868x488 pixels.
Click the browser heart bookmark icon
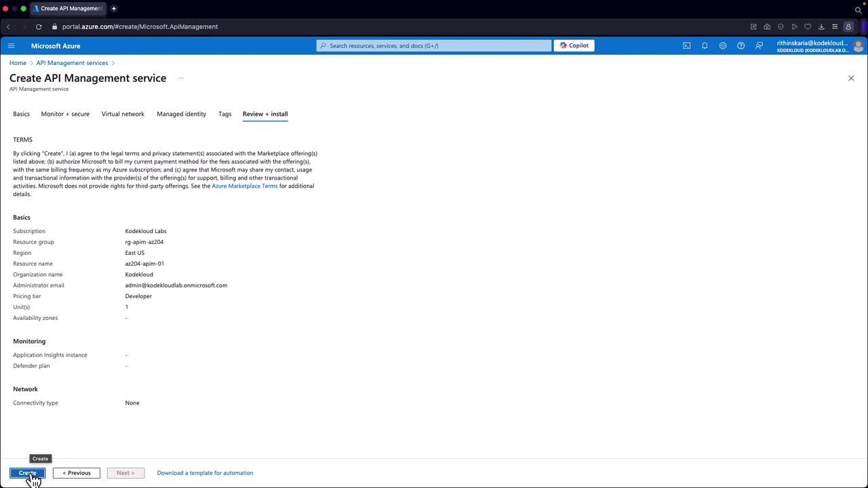click(x=808, y=26)
